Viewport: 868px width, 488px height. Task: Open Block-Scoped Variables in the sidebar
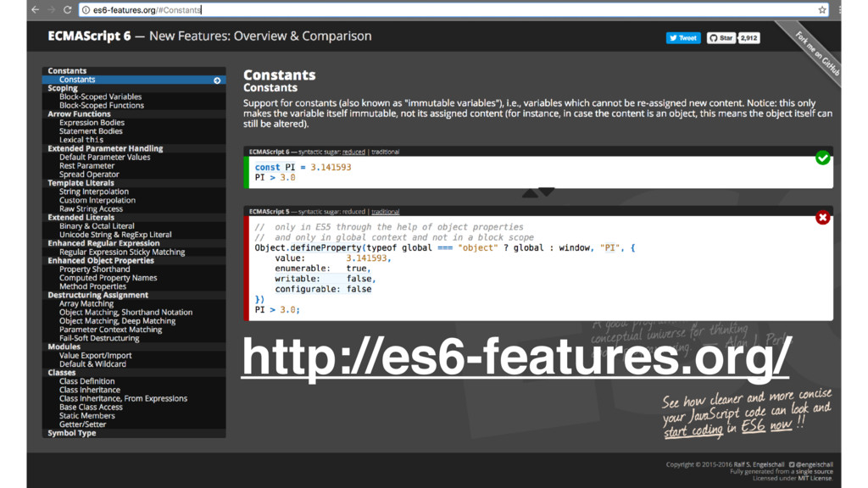coord(100,97)
